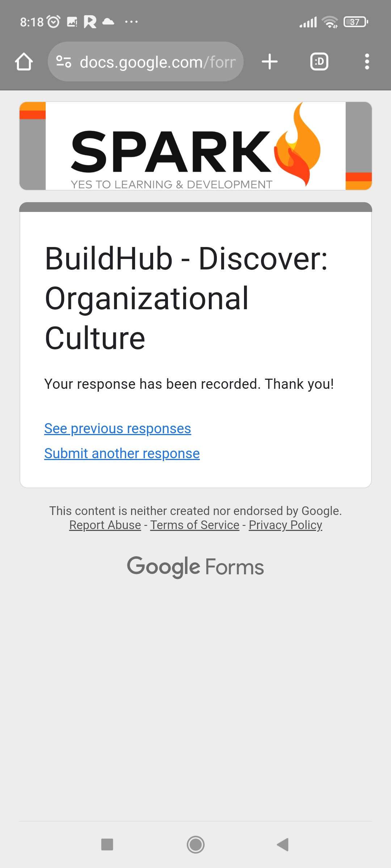Open Terms of Service link
391x868 pixels.
[x=195, y=525]
